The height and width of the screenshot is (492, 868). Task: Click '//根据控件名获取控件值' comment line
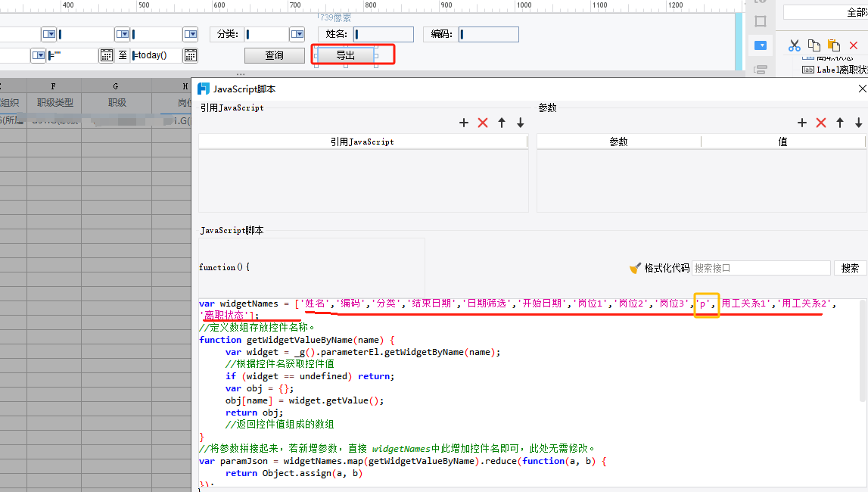pyautogui.click(x=279, y=364)
